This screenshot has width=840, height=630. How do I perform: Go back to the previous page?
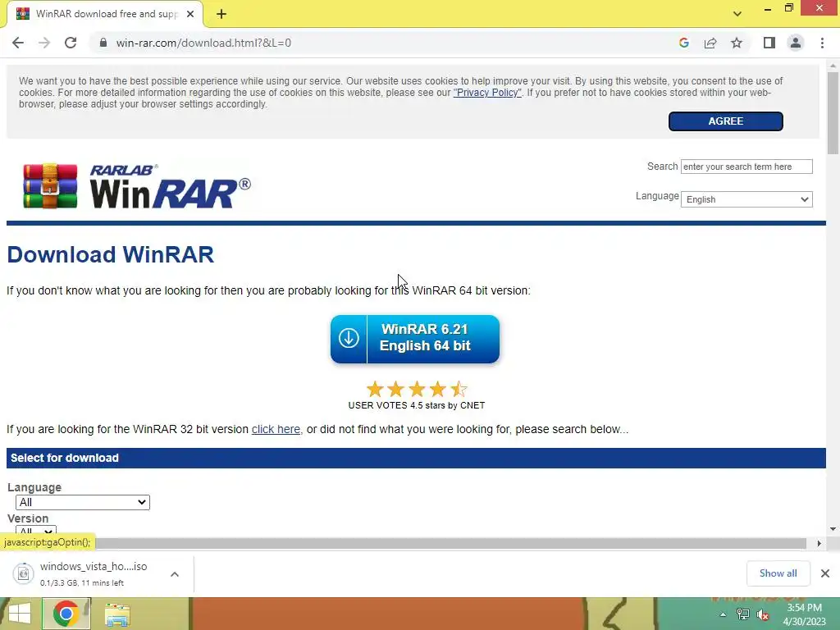tap(18, 43)
